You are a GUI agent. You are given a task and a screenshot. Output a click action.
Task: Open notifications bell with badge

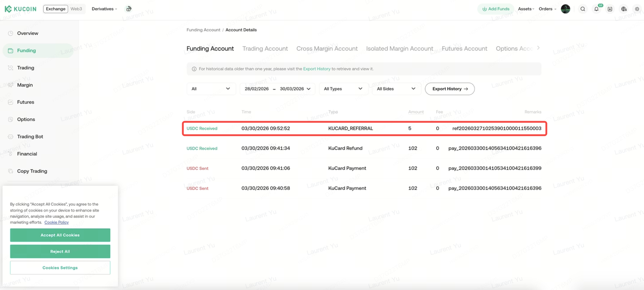(x=596, y=9)
